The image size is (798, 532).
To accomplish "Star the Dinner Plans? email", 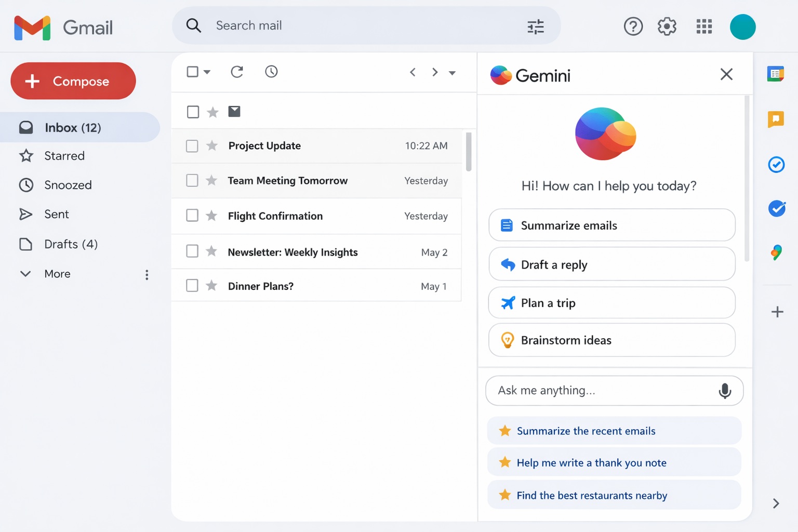I will 211,285.
